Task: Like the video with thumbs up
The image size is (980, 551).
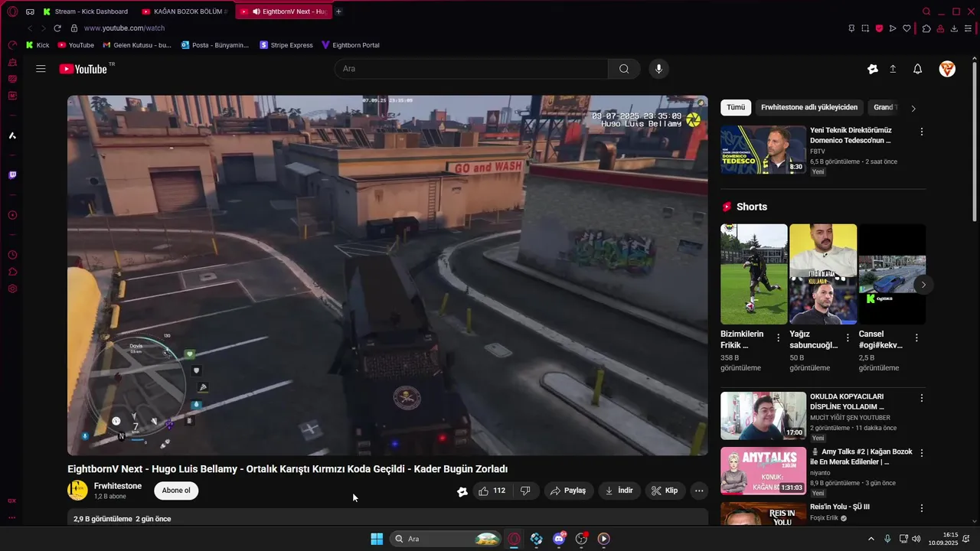Action: point(492,491)
